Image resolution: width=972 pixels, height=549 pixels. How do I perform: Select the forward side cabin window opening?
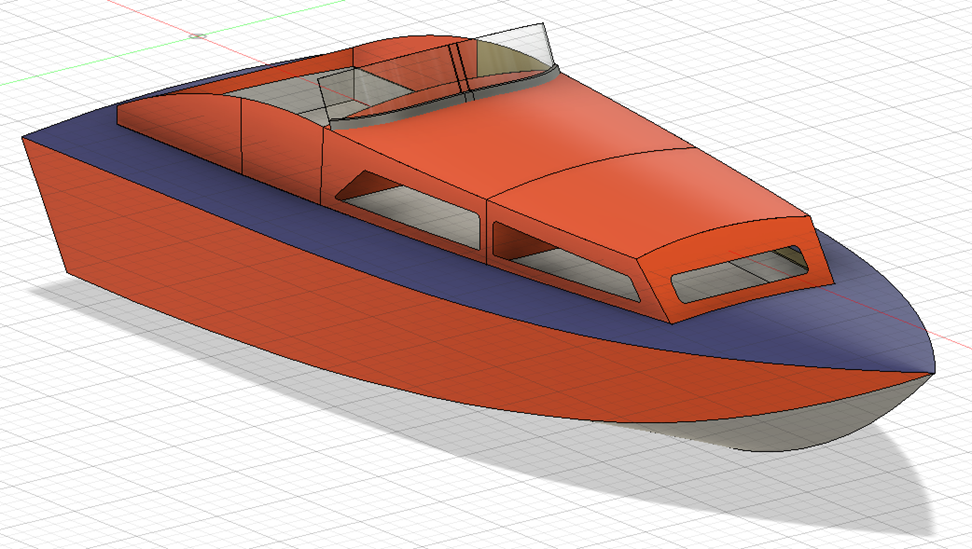pos(565,261)
